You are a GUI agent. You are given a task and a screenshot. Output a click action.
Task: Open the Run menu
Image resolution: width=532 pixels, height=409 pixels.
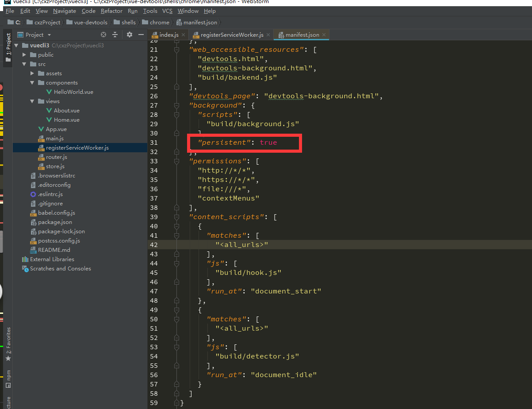pyautogui.click(x=133, y=11)
